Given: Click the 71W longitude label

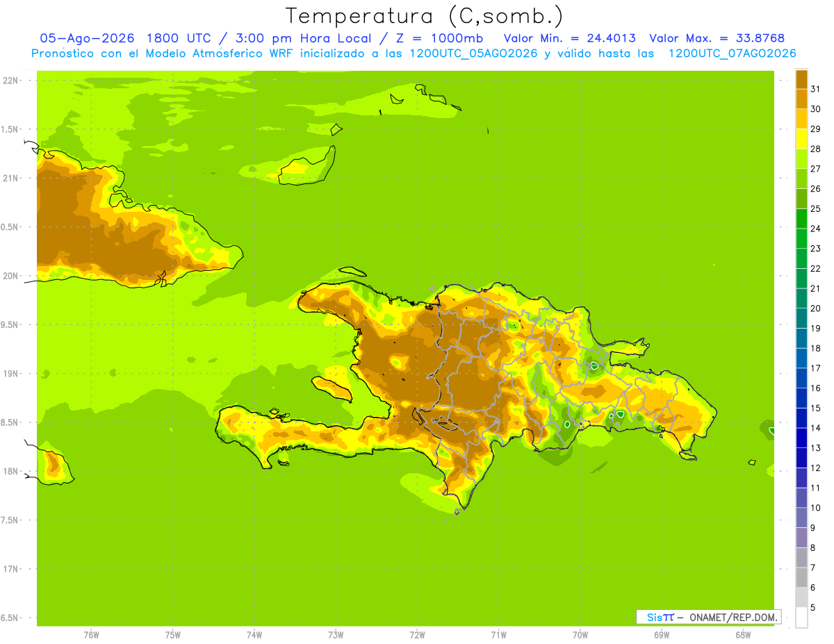Looking at the screenshot, I should click(498, 635).
